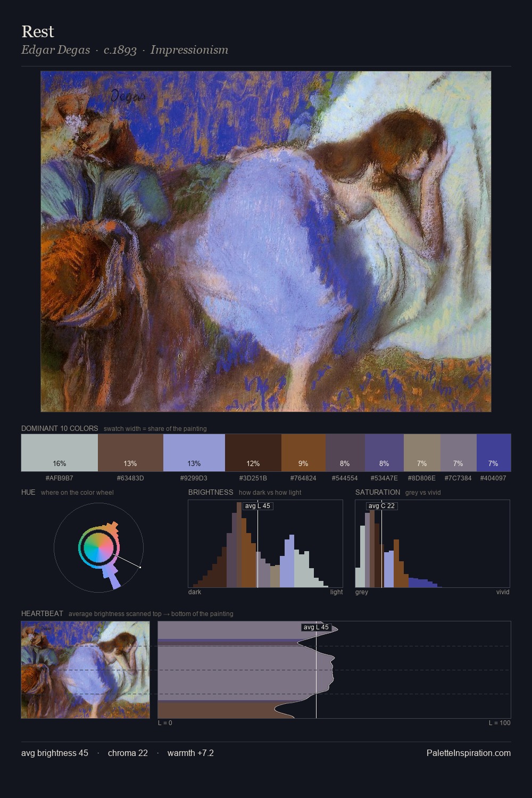Click the saturation histogram chart
Image resolution: width=532 pixels, height=798 pixels.
[x=433, y=544]
